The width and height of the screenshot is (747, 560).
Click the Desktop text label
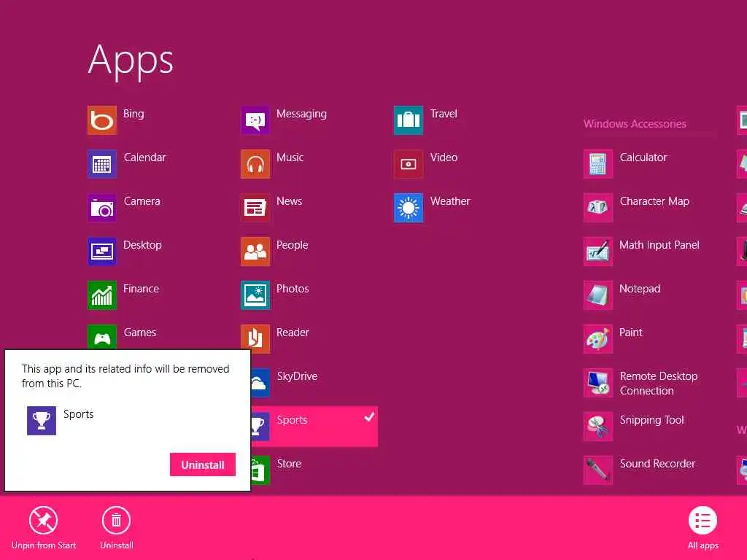pos(142,245)
